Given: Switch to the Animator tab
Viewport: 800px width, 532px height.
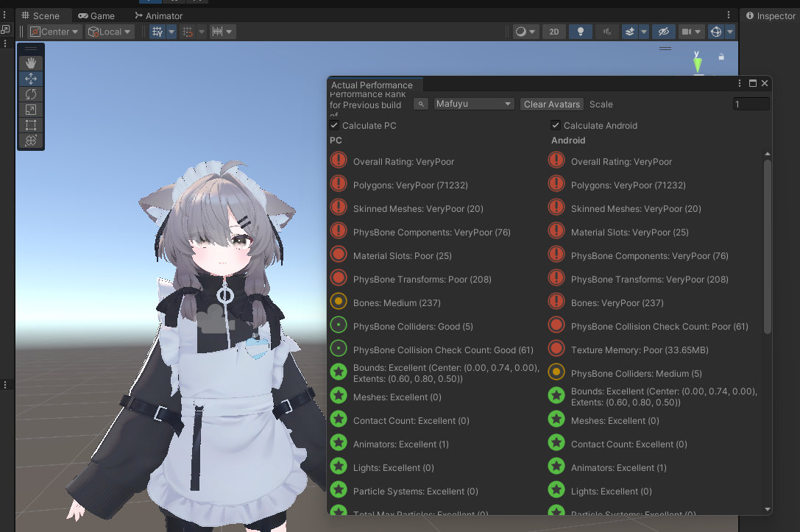Looking at the screenshot, I should pos(159,15).
